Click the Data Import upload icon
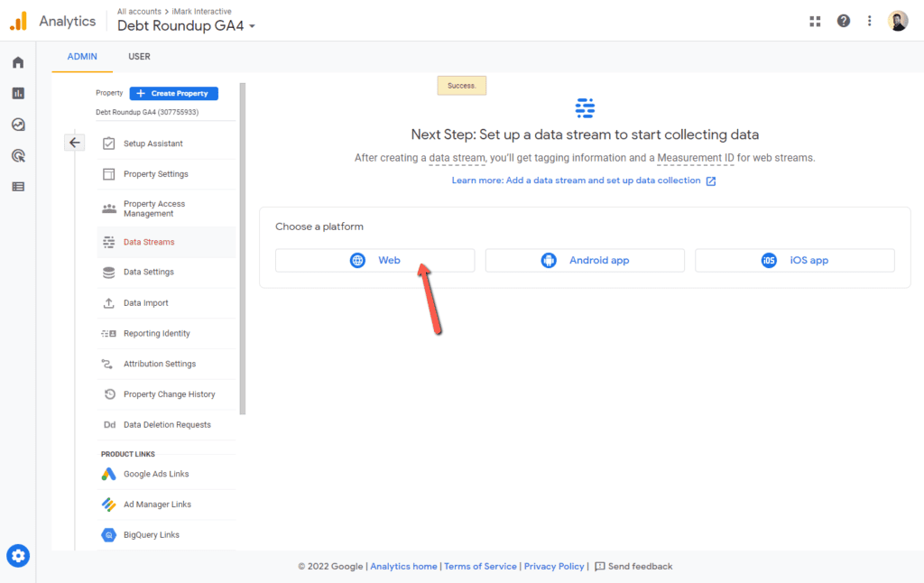 pyautogui.click(x=109, y=303)
